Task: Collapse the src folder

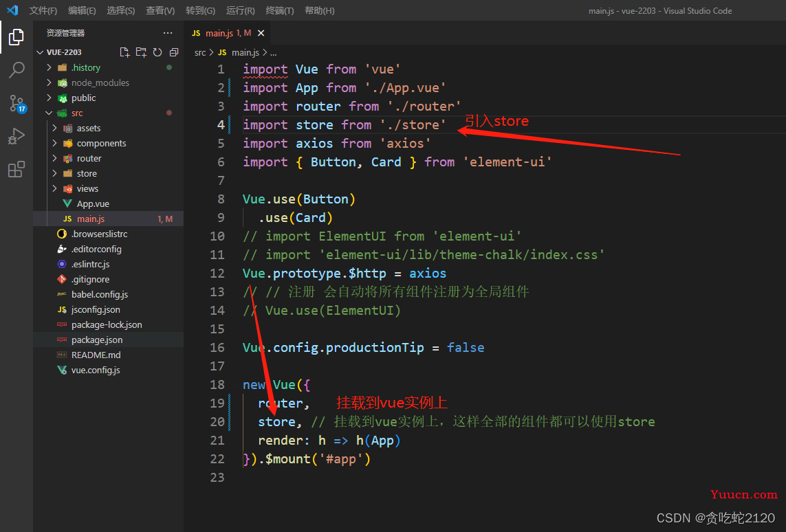Action: click(108, 113)
